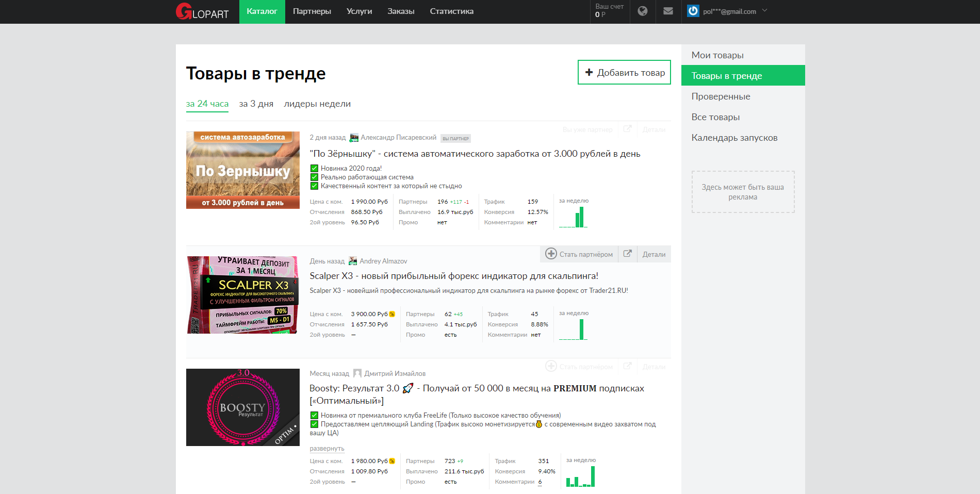
Task: Click the ВЫ ПАРТНЕР badge
Action: (456, 138)
